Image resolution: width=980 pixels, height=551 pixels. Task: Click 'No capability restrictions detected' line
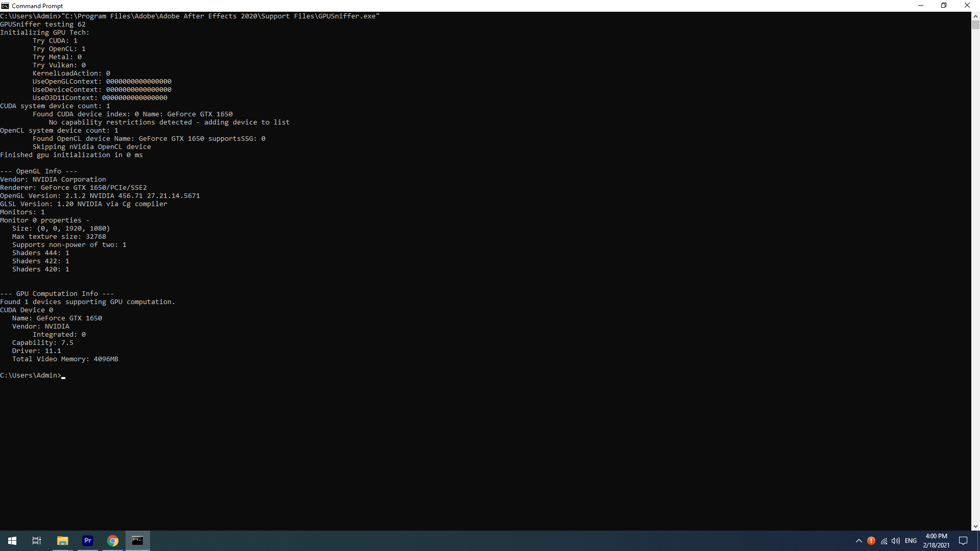tap(169, 122)
